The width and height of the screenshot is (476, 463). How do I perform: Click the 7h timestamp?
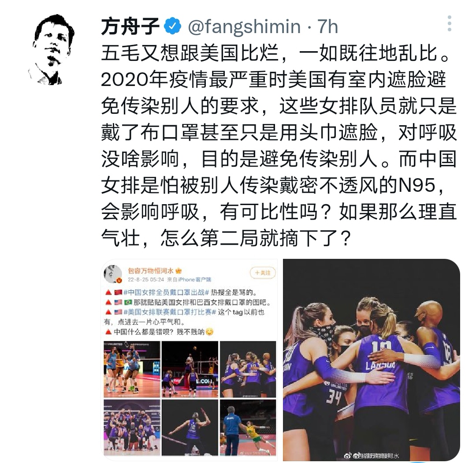point(327,27)
